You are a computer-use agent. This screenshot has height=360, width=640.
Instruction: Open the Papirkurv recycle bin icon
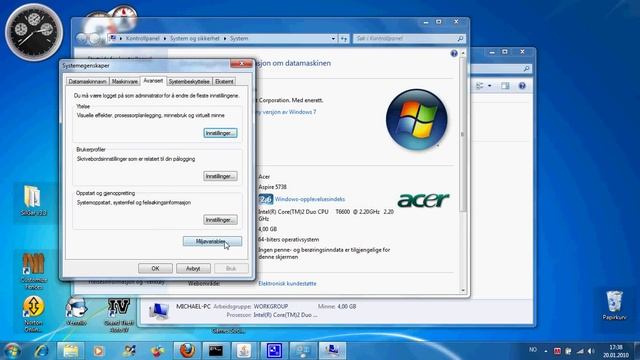(x=614, y=305)
